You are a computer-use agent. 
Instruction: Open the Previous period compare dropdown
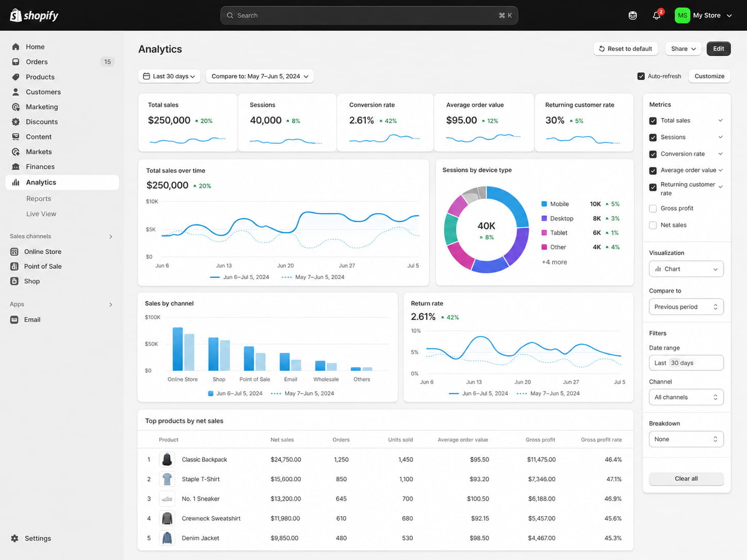point(686,307)
